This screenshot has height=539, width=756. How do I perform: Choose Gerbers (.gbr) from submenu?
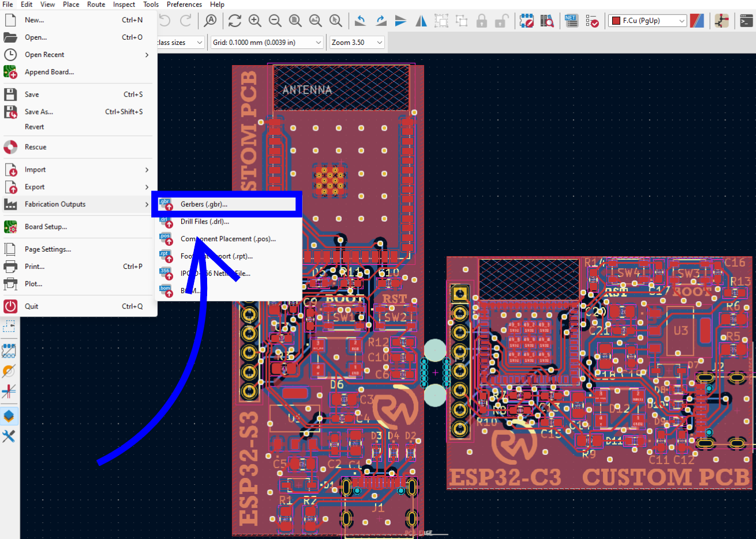227,204
